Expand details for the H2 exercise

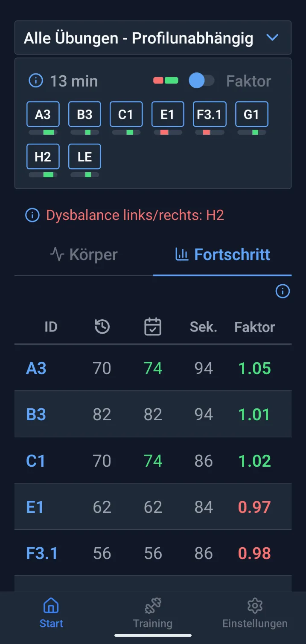click(x=43, y=156)
